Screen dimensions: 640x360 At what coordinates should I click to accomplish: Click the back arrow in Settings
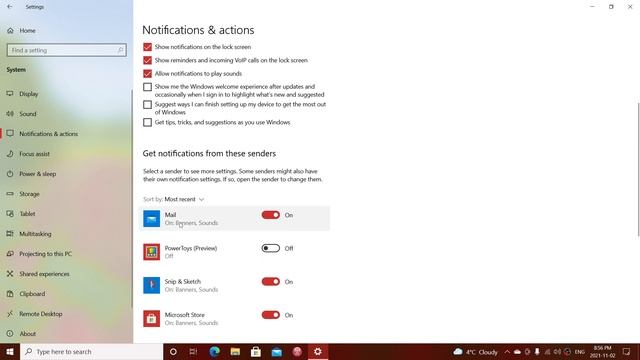pos(10,7)
